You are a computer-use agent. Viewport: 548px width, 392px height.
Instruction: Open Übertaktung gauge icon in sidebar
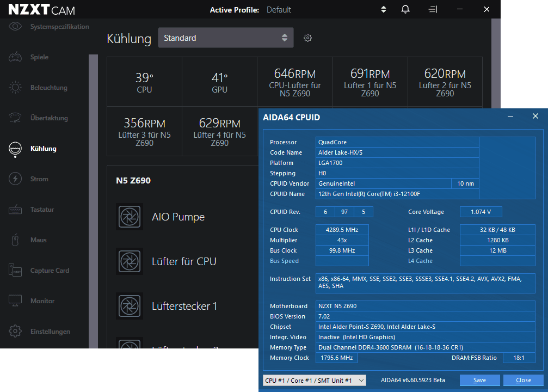(x=15, y=118)
